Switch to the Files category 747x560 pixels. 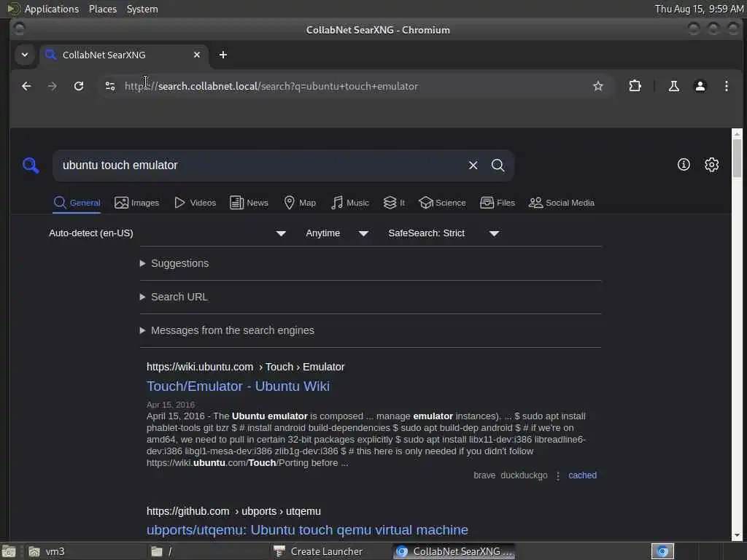point(498,203)
